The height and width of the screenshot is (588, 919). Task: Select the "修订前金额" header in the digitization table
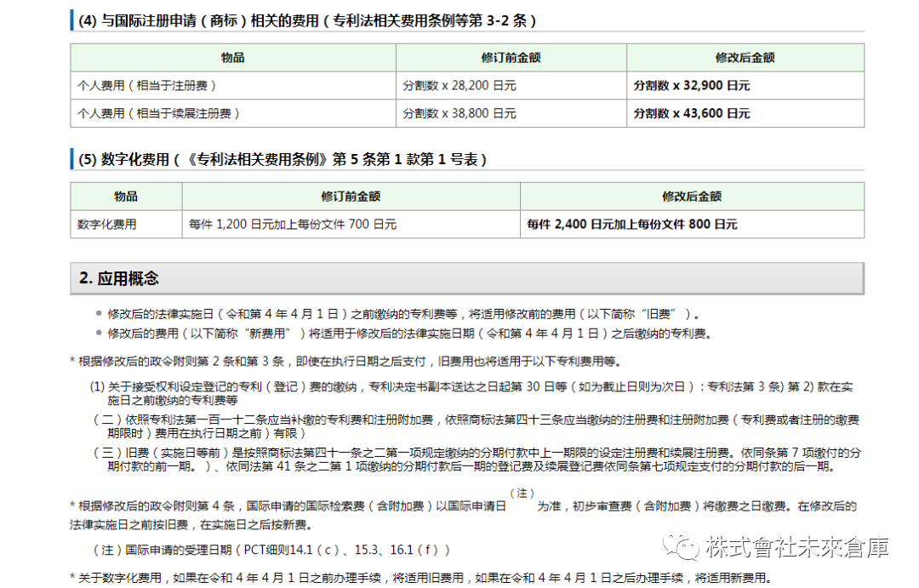tap(351, 197)
